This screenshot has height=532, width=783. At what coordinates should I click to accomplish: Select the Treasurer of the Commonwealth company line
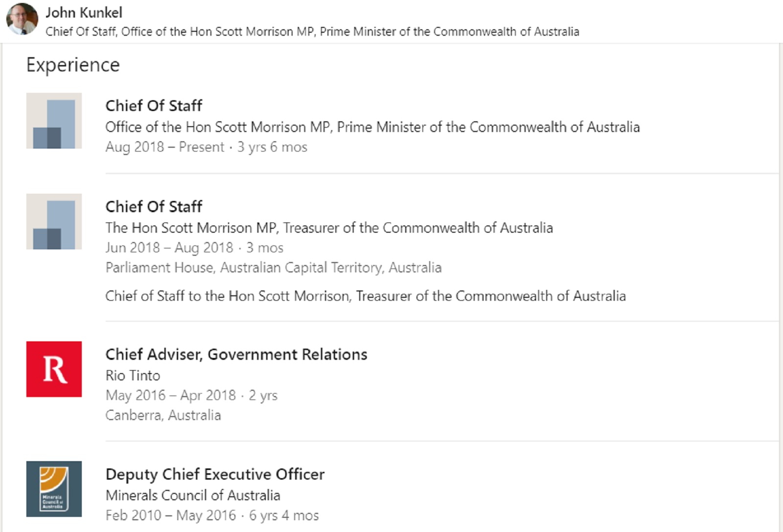[329, 228]
